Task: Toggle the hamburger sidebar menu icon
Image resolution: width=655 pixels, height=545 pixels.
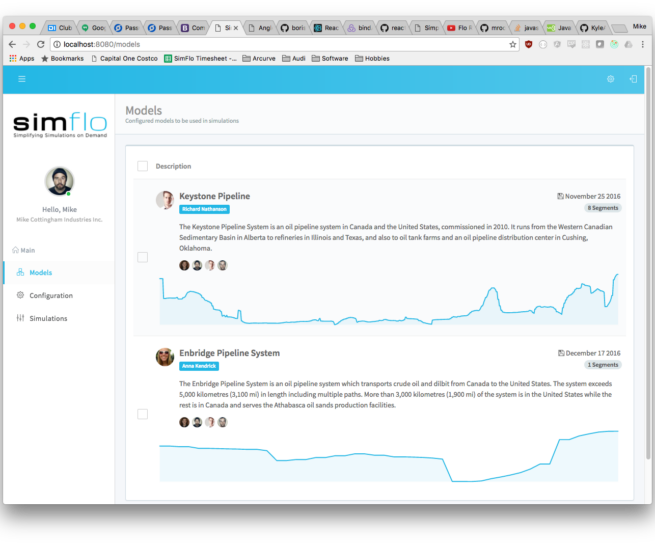Action: [x=22, y=79]
